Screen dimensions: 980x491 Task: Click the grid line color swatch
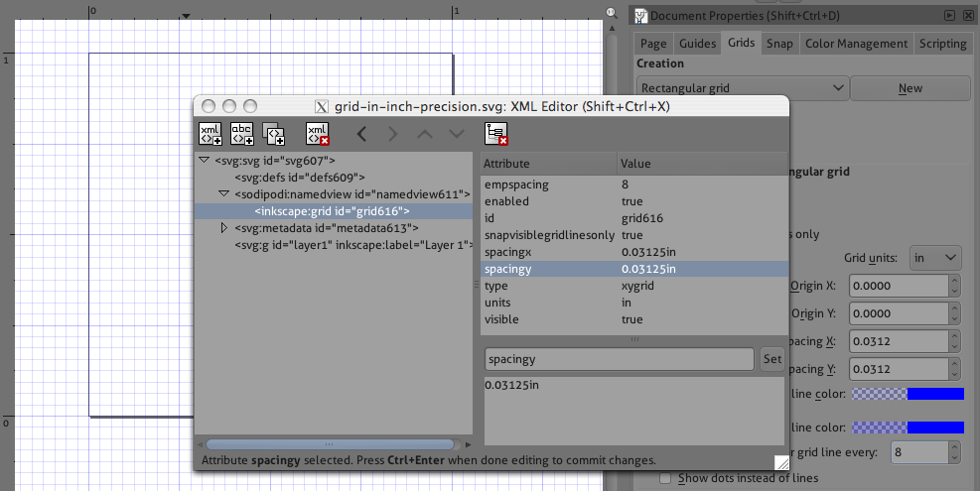[909, 394]
